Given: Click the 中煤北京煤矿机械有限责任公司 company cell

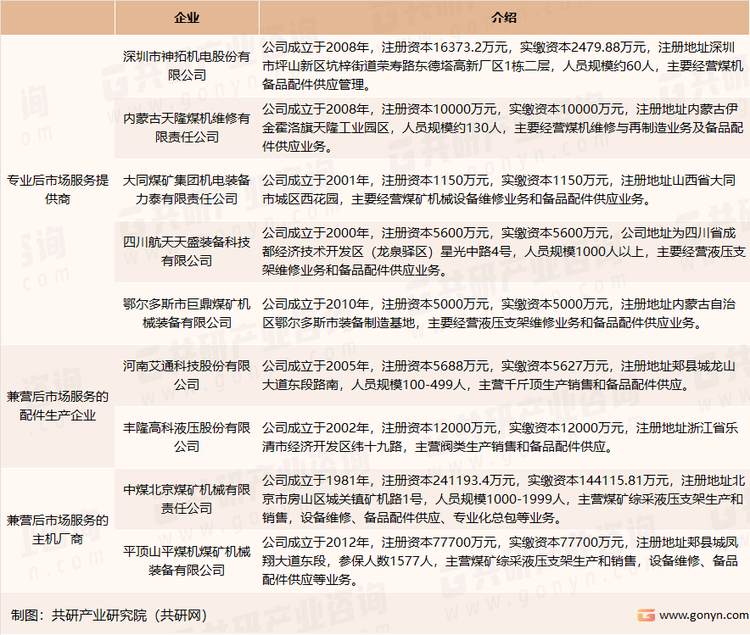Looking at the screenshot, I should (187, 499).
